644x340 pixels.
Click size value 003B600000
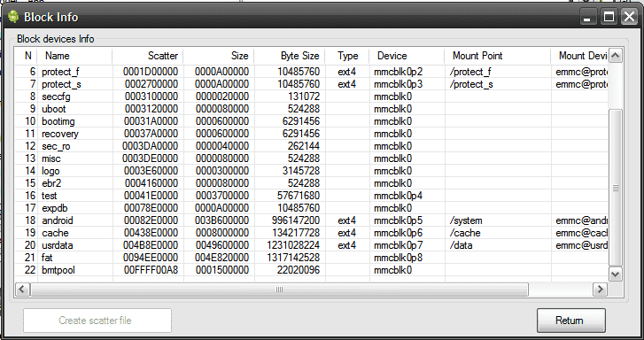(x=221, y=220)
